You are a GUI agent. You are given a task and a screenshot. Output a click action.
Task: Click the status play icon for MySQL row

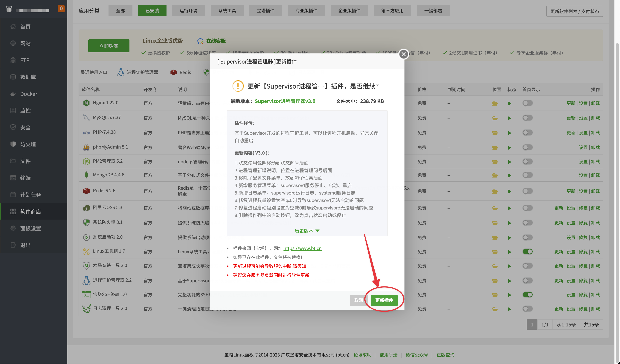coord(509,118)
